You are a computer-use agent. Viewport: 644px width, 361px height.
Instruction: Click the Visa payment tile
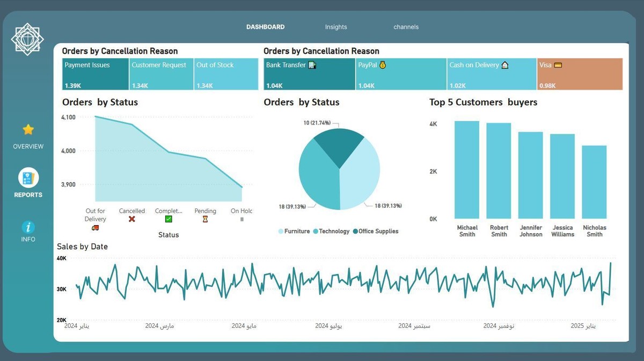click(x=580, y=74)
